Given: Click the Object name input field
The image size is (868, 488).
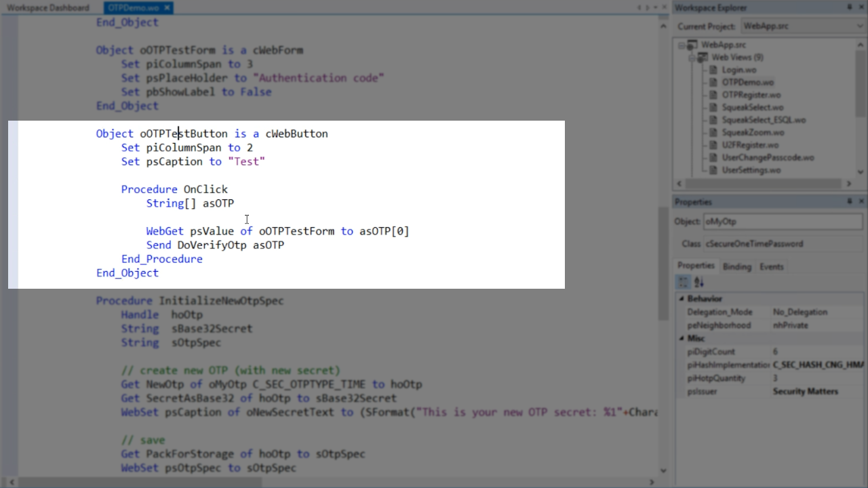Looking at the screenshot, I should tap(783, 222).
